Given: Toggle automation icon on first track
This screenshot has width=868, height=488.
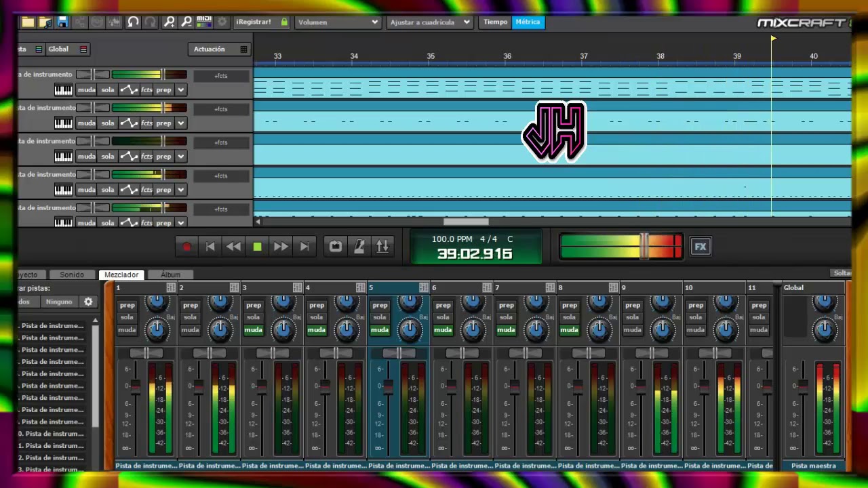Looking at the screenshot, I should (129, 89).
